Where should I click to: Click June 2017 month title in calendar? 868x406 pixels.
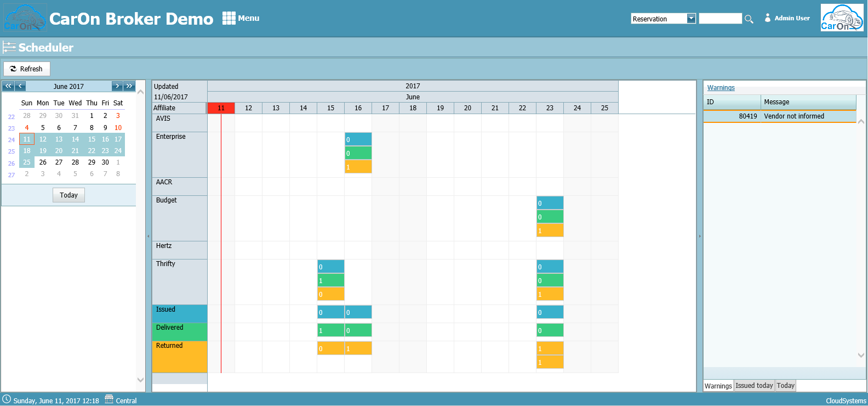(68, 87)
